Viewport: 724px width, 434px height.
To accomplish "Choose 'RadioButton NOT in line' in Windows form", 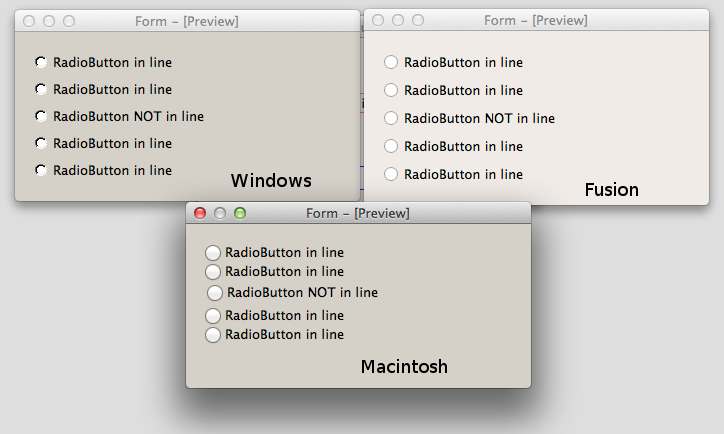I will click(x=41, y=116).
